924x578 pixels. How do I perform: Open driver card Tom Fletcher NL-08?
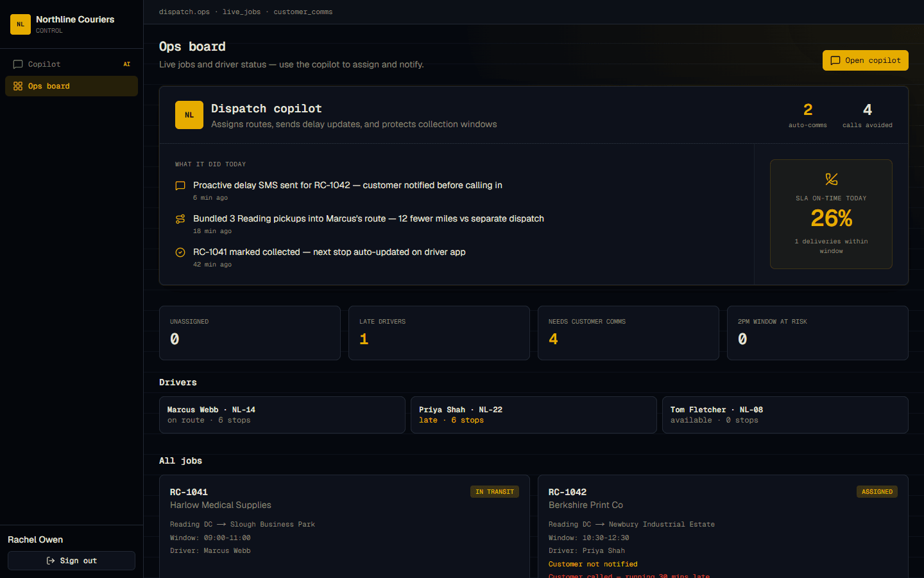(x=785, y=415)
